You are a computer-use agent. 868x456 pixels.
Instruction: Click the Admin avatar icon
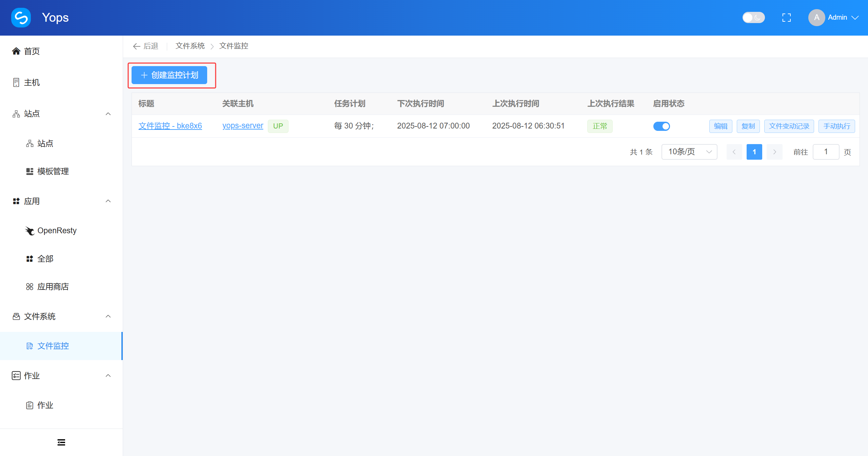(x=816, y=18)
